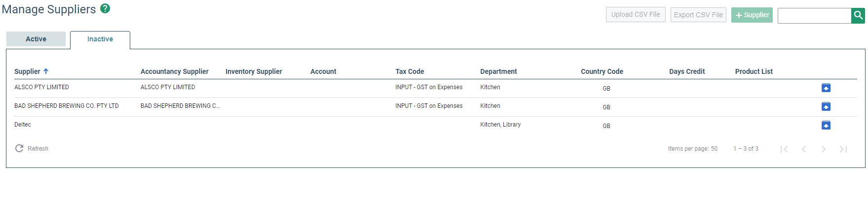Sort by the Tax Code column header

(x=410, y=71)
